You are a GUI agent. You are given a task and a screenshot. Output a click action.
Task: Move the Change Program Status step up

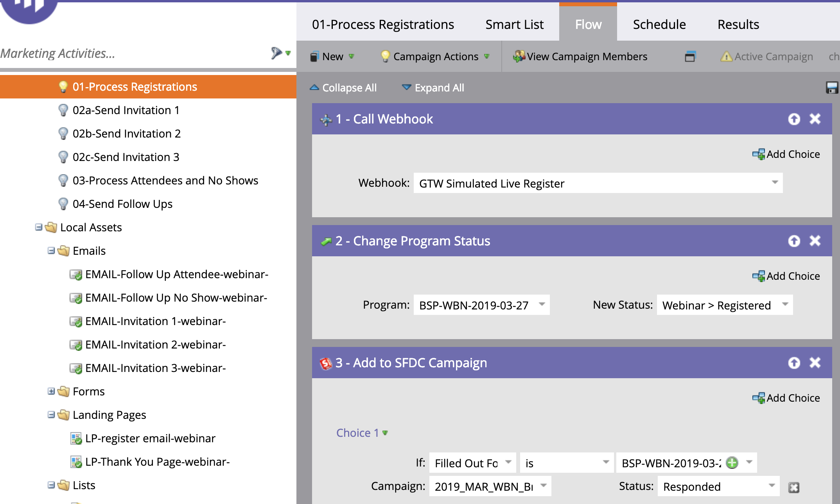pos(794,241)
